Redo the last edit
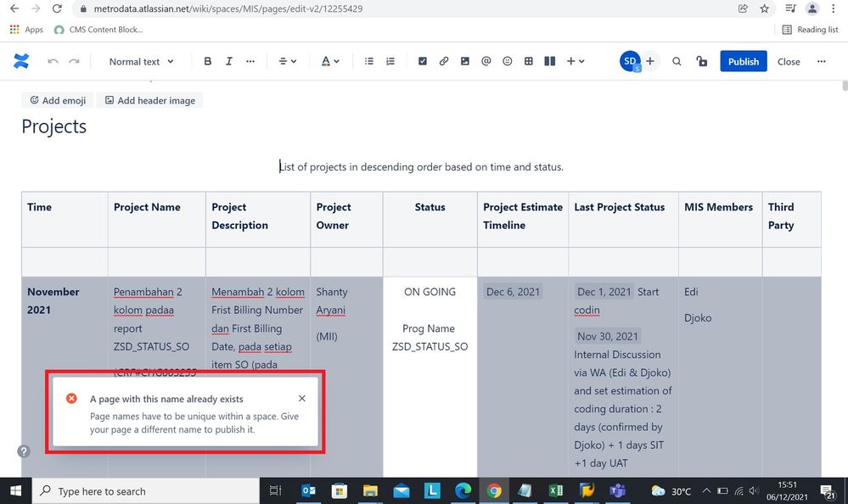The width and height of the screenshot is (848, 504). click(74, 61)
